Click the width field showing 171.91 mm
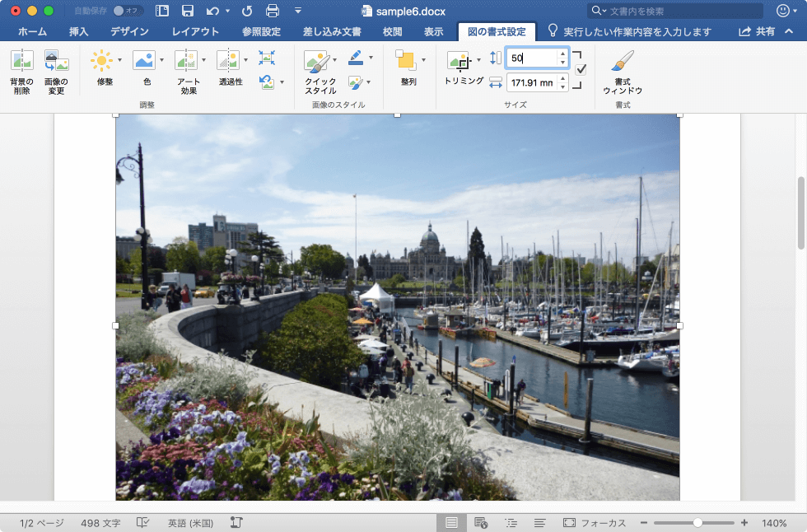Screen dimensions: 807x532 [531, 82]
